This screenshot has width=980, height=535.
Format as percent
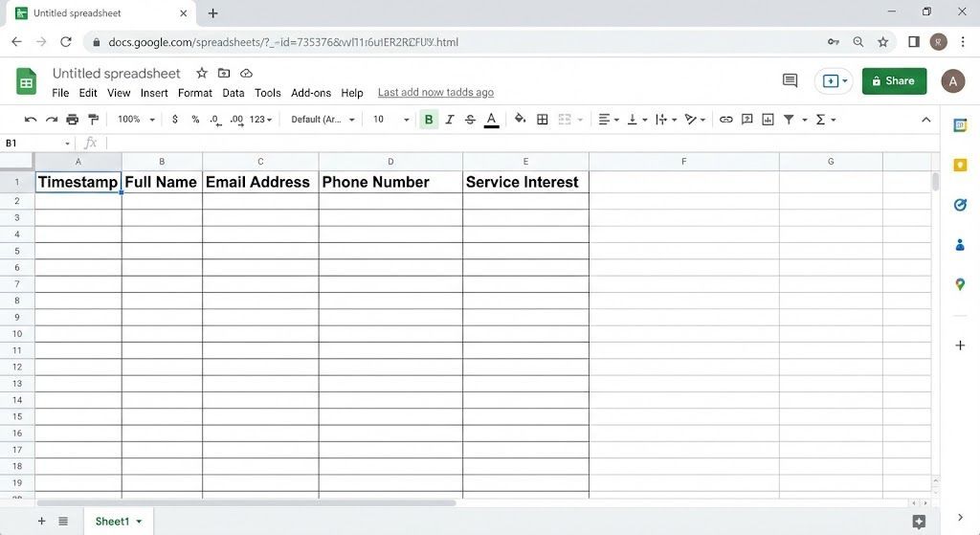(195, 120)
